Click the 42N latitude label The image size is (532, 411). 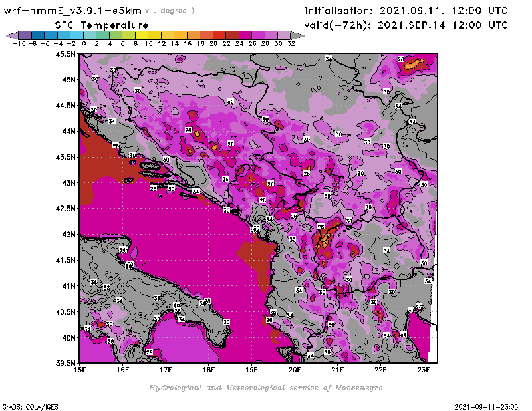[x=68, y=235]
